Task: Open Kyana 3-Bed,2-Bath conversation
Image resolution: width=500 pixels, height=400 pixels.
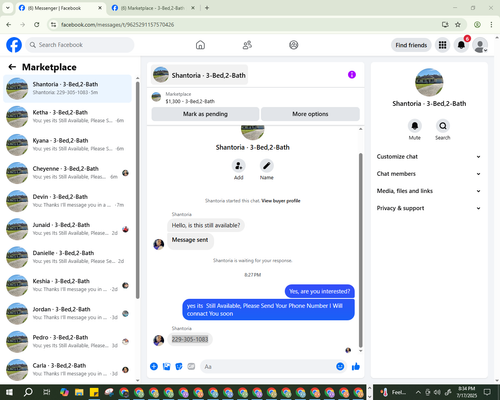Action: coord(68,145)
